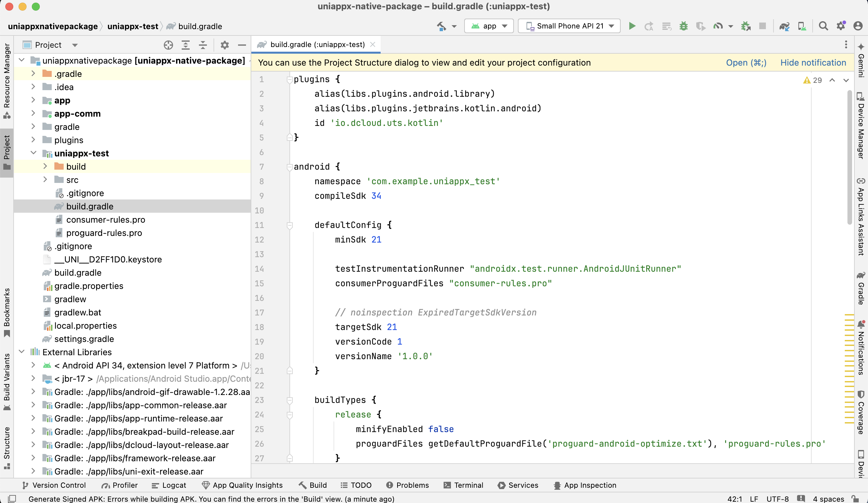
Task: Toggle Structure side panel
Action: (7, 448)
